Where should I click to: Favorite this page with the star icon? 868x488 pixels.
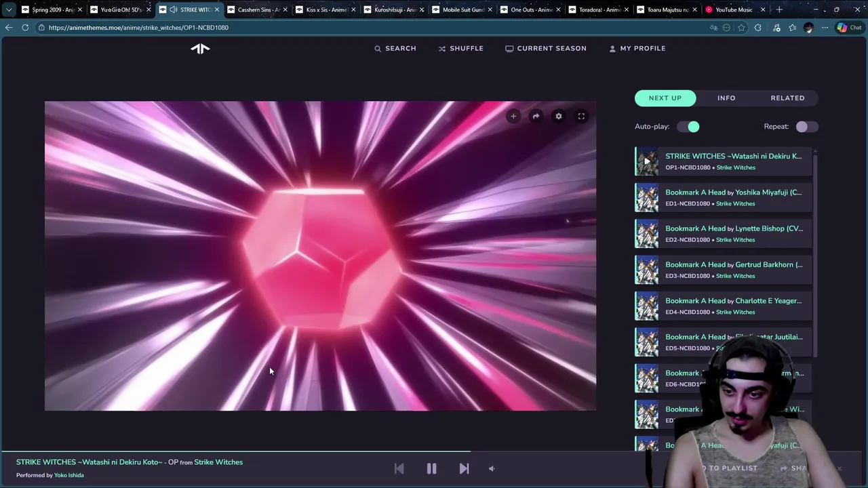pos(741,28)
